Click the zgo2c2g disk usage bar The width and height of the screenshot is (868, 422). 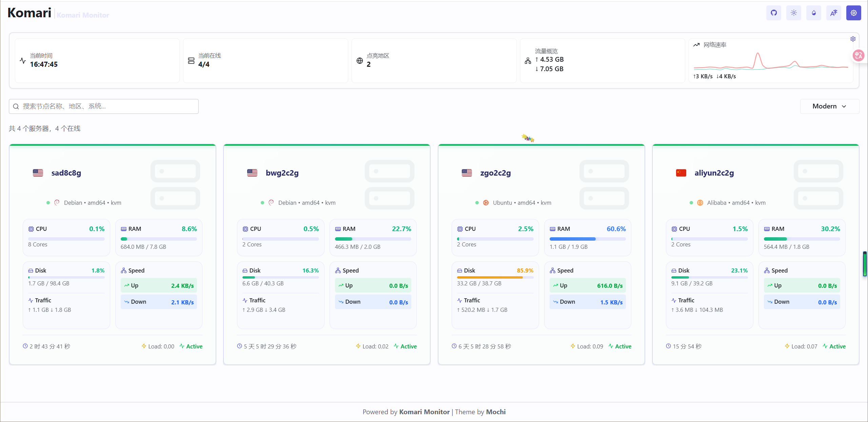495,277
